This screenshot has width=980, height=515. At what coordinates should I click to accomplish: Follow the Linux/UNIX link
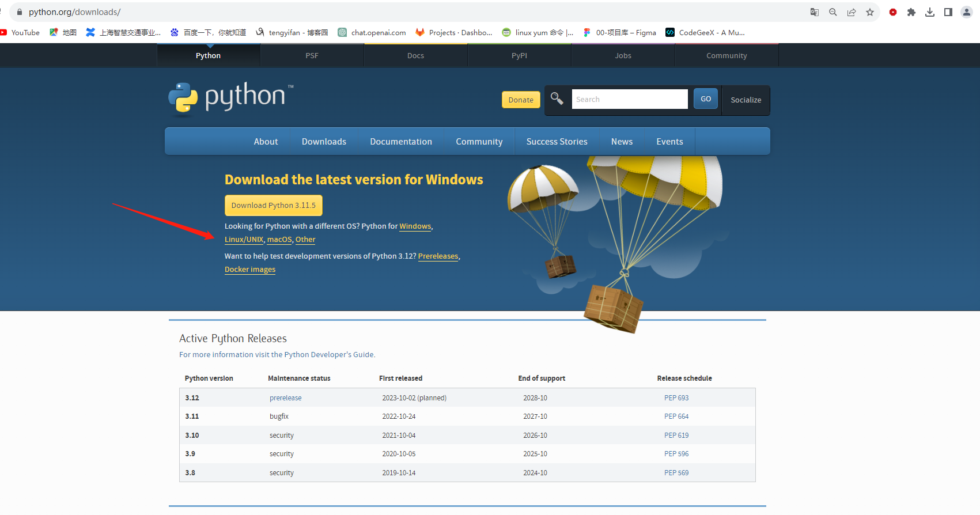(x=244, y=240)
